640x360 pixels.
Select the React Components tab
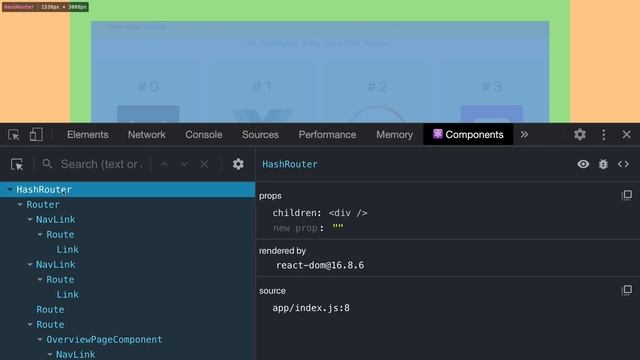tap(468, 134)
